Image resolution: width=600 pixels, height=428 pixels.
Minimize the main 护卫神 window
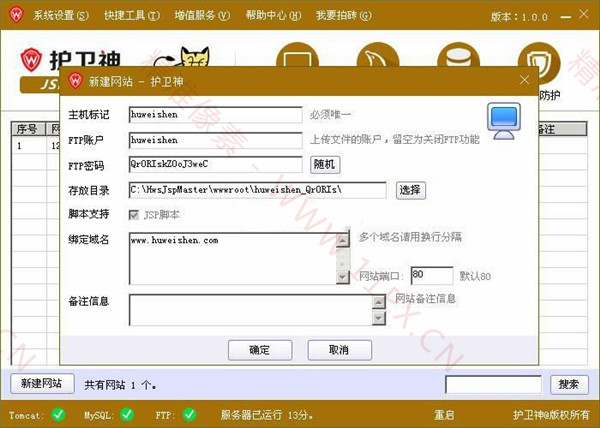click(x=566, y=17)
